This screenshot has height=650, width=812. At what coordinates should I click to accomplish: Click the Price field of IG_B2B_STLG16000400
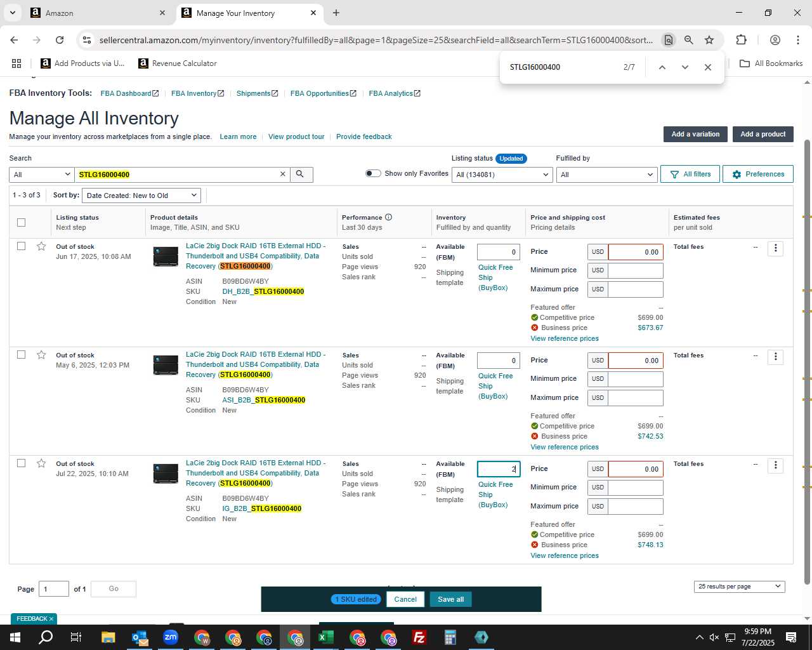tap(636, 469)
